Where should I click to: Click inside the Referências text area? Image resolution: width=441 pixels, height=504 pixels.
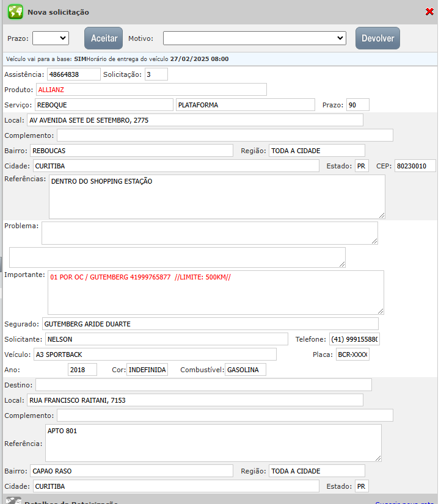(217, 196)
